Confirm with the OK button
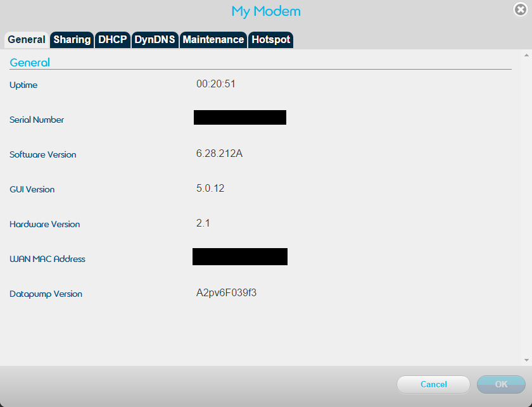The image size is (532, 407). click(x=501, y=384)
